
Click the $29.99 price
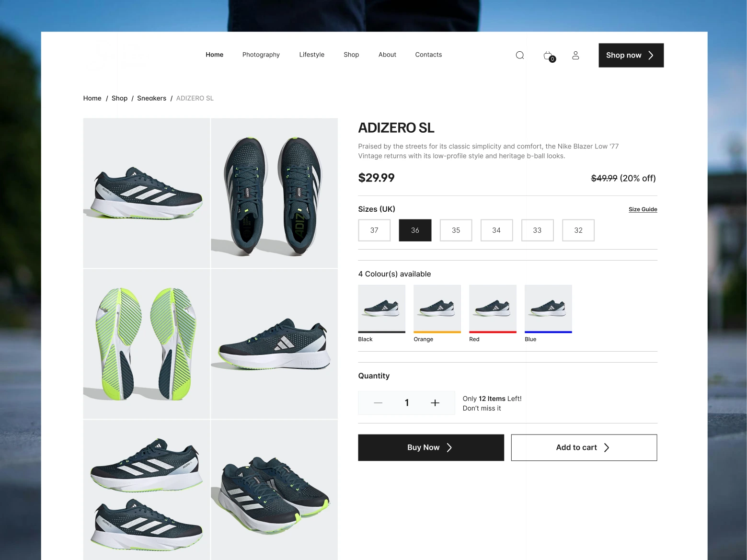pos(377,178)
